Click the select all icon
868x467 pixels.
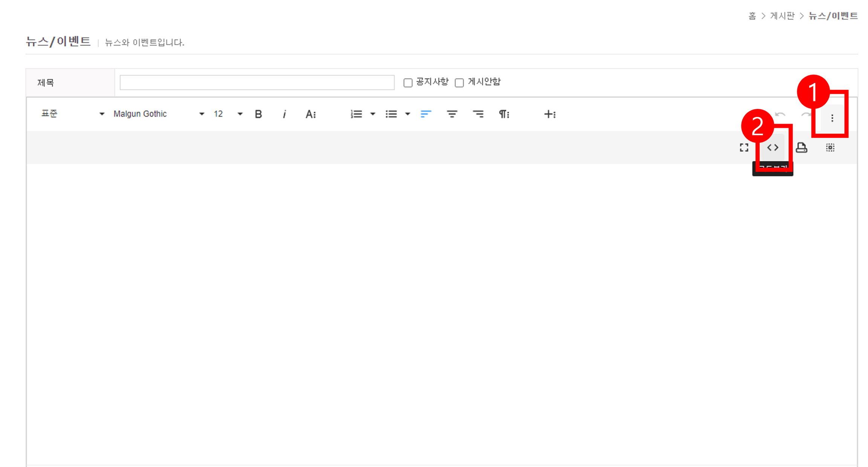click(830, 147)
